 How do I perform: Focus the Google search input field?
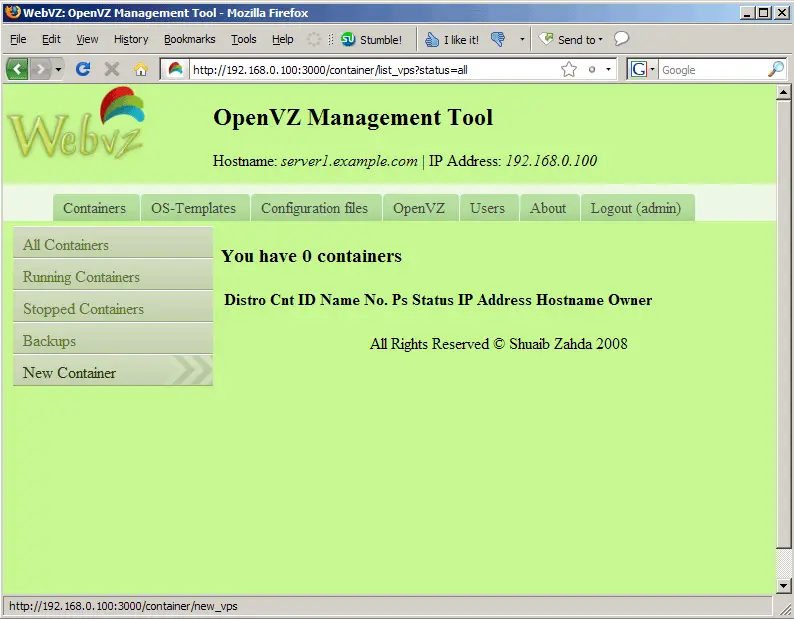[x=712, y=70]
